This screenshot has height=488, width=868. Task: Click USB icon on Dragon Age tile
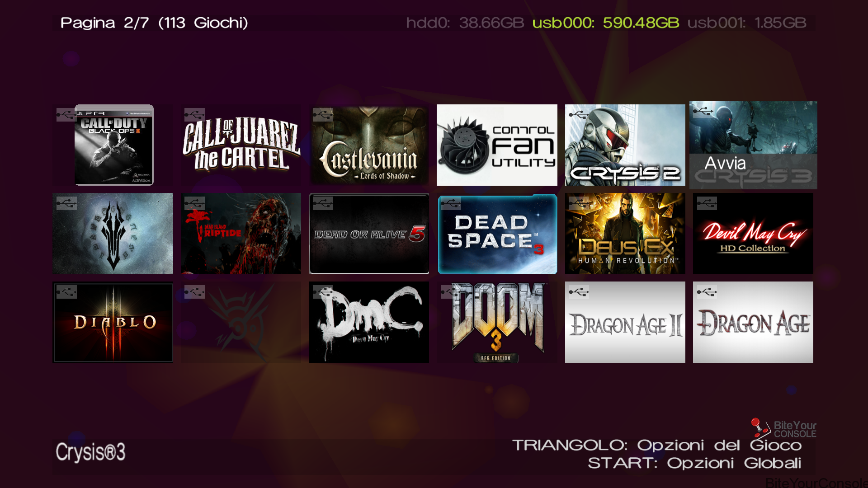707,292
